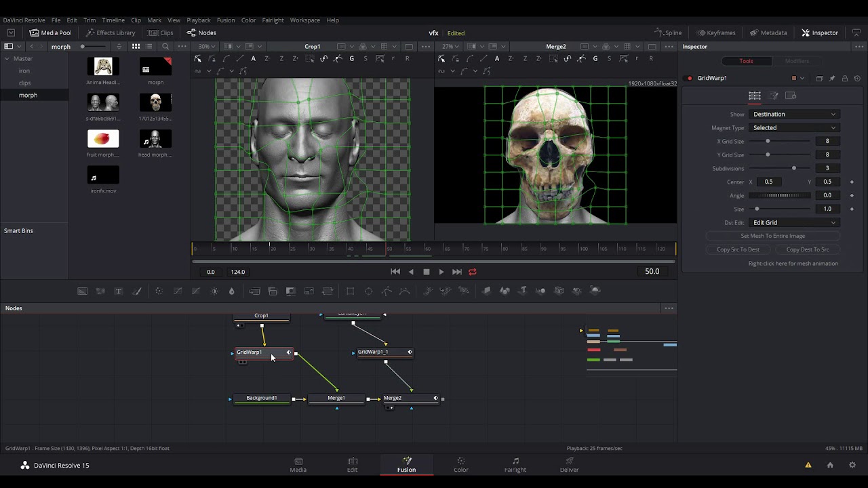Click Copy Dest To Src button

tap(807, 249)
